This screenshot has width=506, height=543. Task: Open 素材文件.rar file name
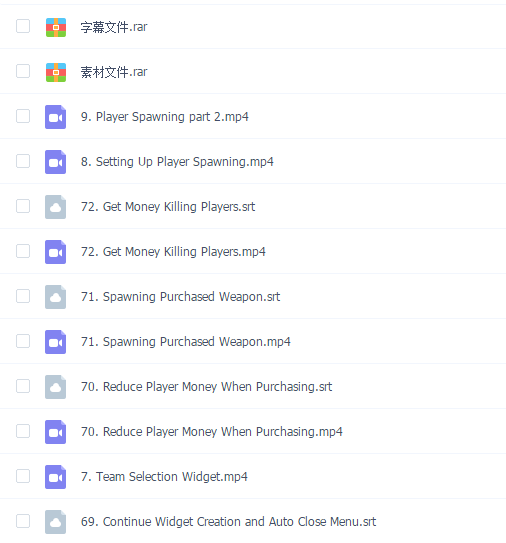pos(114,72)
